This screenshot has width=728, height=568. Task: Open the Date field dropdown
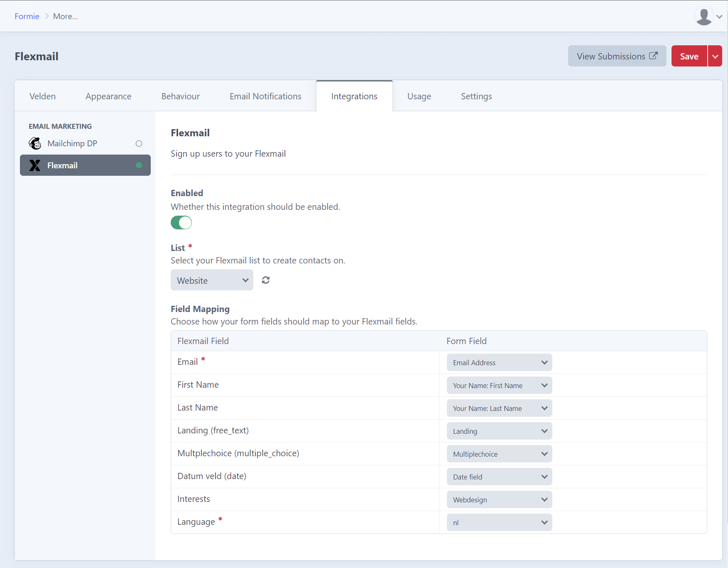(x=499, y=477)
